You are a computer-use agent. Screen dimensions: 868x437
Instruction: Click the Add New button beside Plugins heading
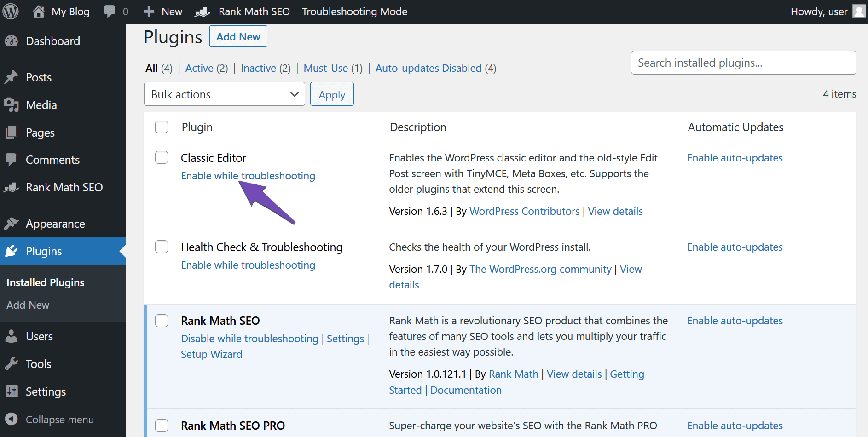click(238, 36)
